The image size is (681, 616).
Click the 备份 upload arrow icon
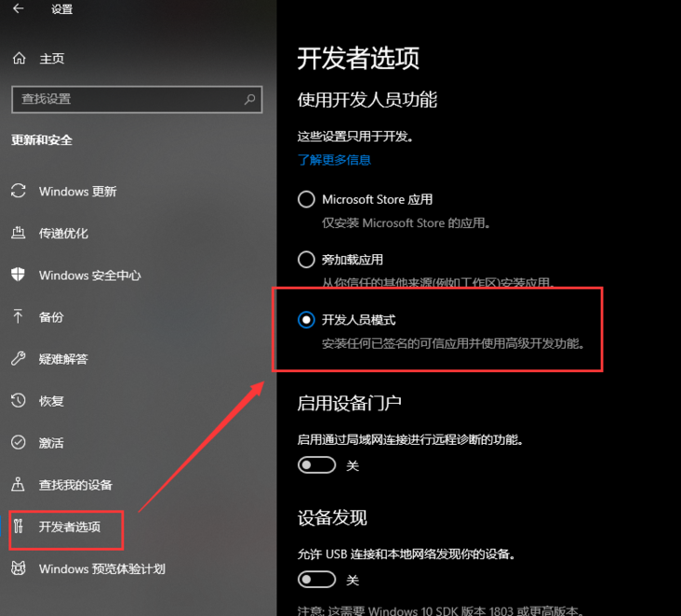[18, 316]
